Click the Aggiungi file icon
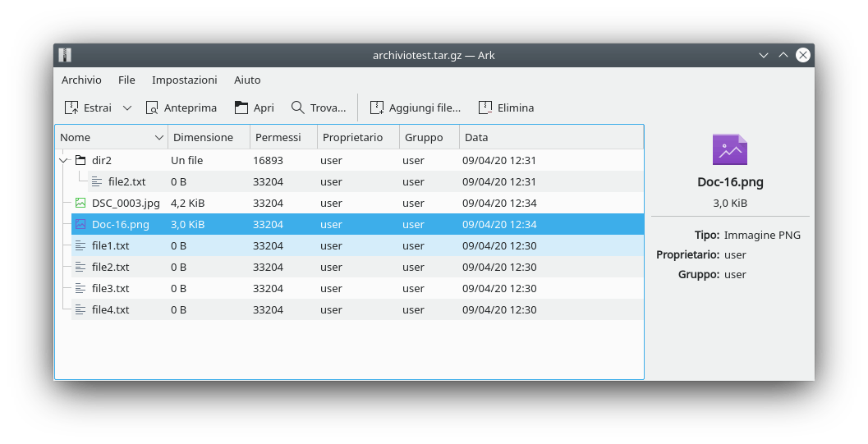The image size is (868, 444). coord(377,108)
